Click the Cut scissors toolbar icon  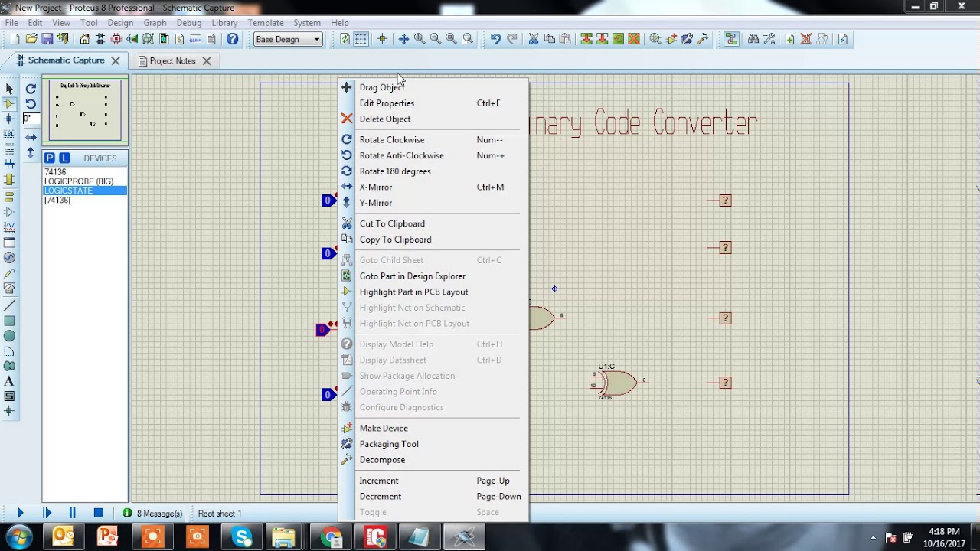coord(534,39)
